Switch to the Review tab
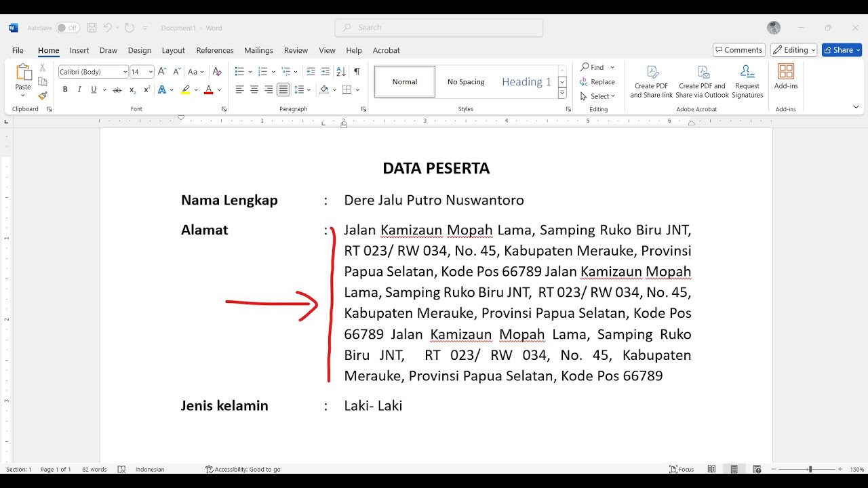 pyautogui.click(x=296, y=50)
